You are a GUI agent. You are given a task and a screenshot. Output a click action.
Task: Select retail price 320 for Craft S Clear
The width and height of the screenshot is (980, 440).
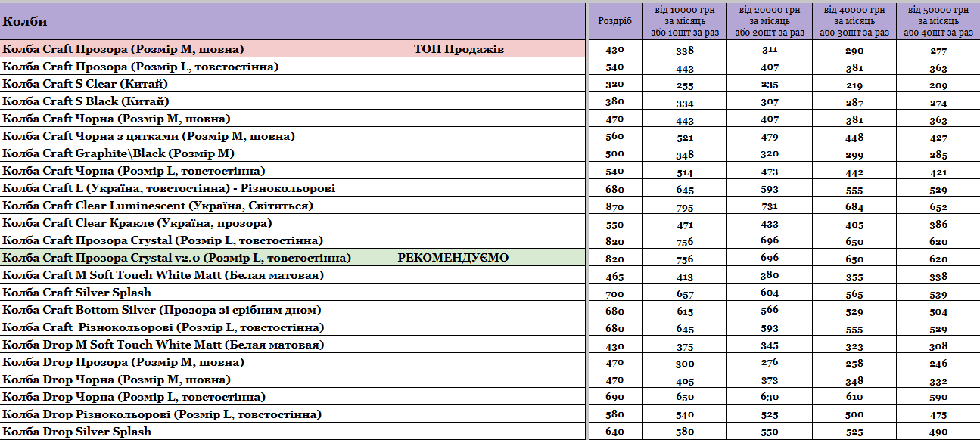click(614, 85)
